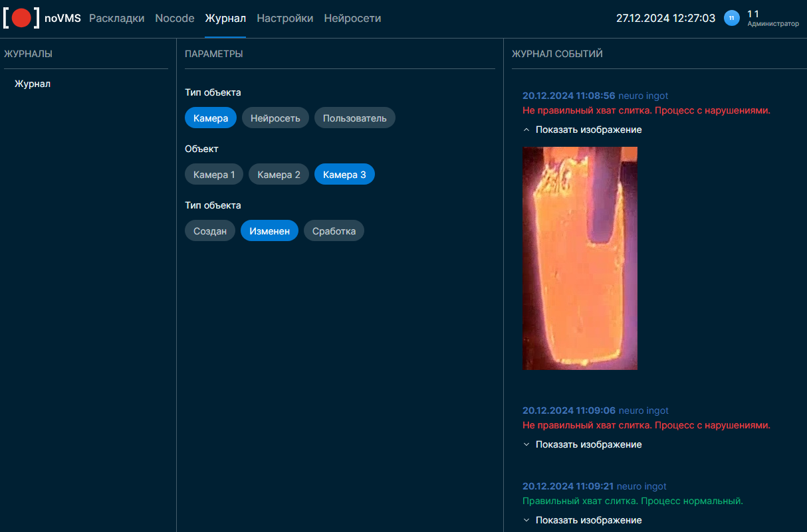Toggle the Нейросеть object type filter
807x532 pixels.
pos(275,118)
